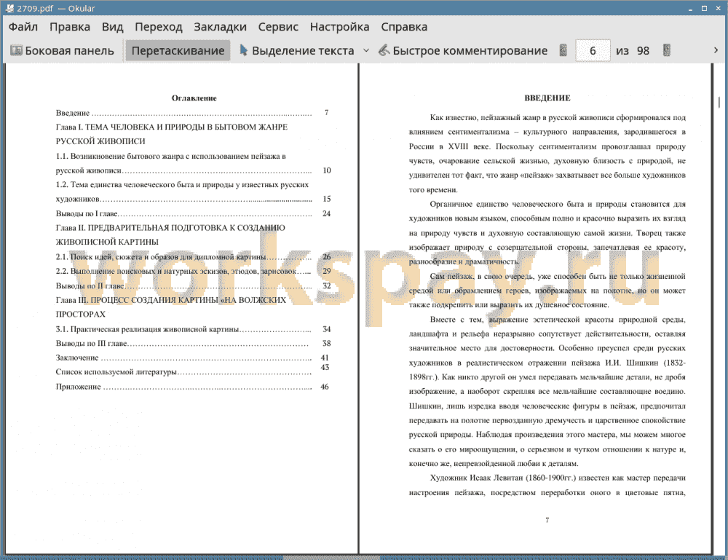Screen dimensions: 728x560
Task: Click the total pages count 98
Action: click(643, 51)
